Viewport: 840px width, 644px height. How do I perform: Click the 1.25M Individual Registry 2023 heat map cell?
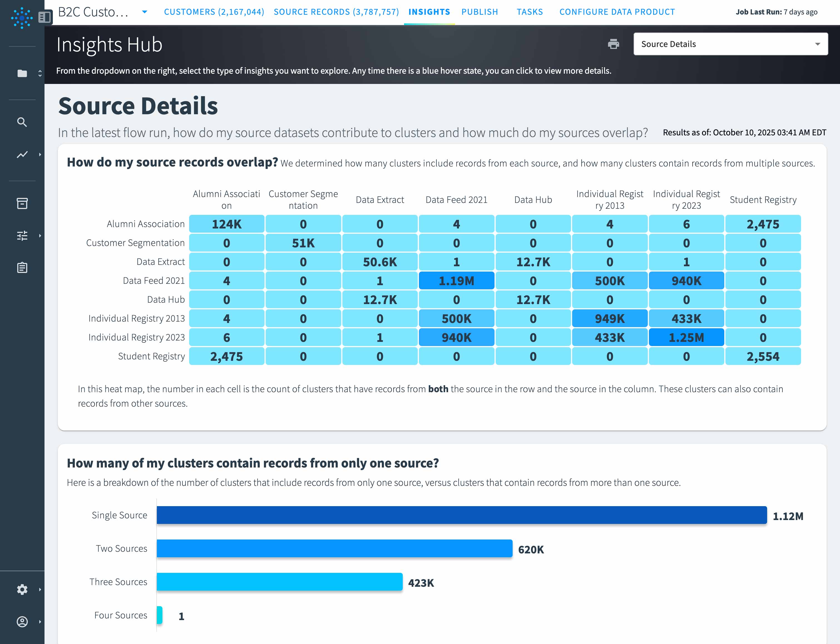pos(686,337)
